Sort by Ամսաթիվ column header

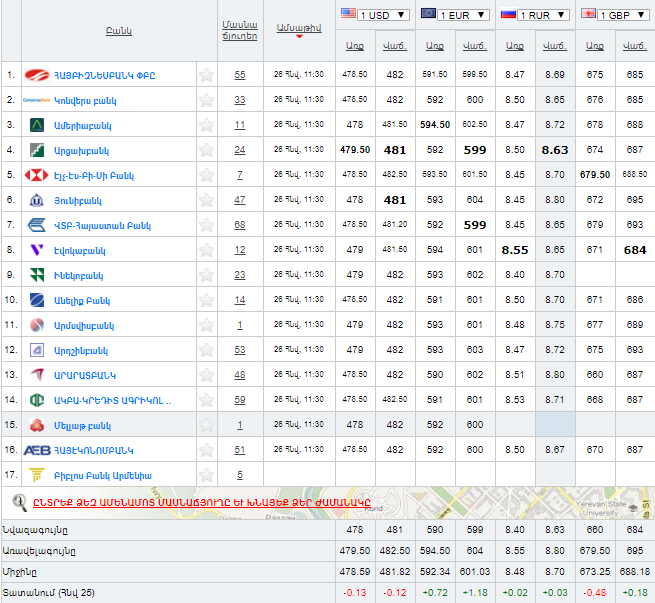click(x=299, y=28)
